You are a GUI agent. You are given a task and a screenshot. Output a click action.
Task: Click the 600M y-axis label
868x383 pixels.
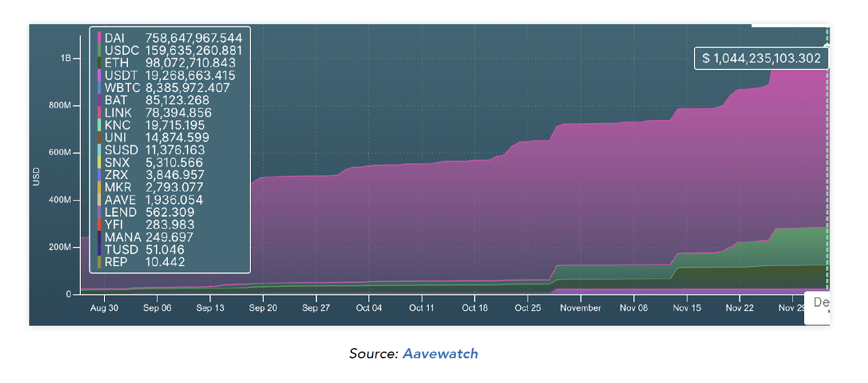pyautogui.click(x=61, y=153)
